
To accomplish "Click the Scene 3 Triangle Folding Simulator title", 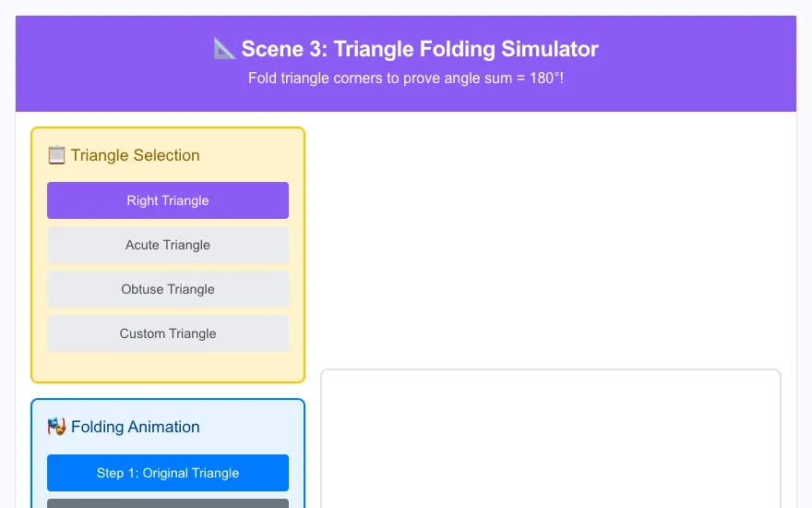I will (x=420, y=49).
